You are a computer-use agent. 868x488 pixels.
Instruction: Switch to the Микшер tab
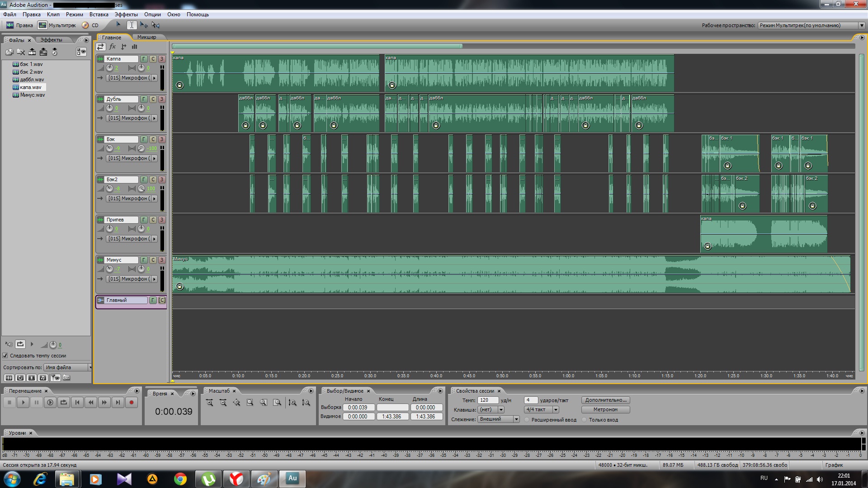pyautogui.click(x=146, y=37)
